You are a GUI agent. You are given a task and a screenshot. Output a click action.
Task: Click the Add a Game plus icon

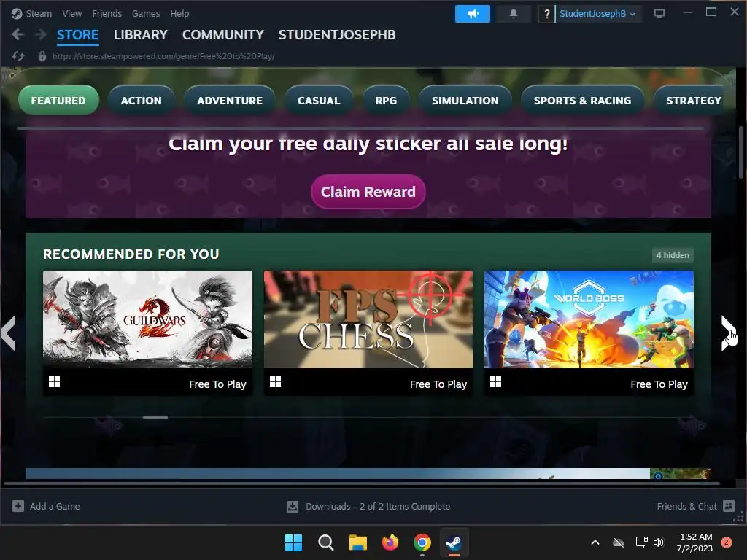[x=18, y=506]
